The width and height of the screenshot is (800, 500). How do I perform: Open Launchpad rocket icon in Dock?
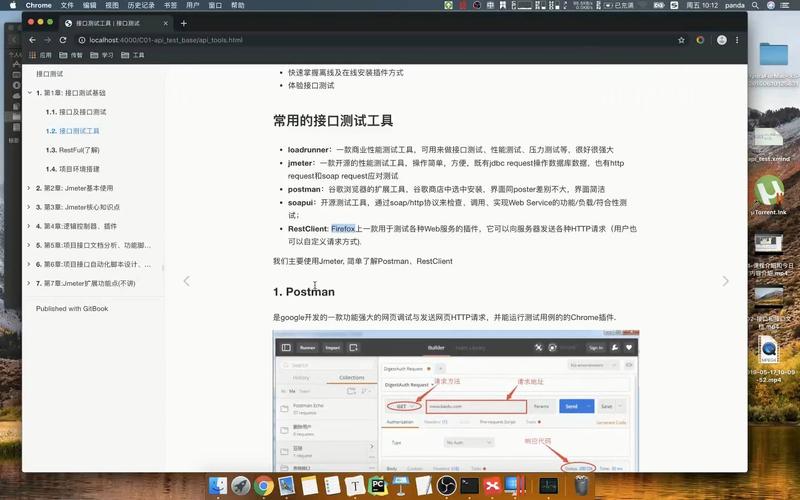pyautogui.click(x=241, y=485)
